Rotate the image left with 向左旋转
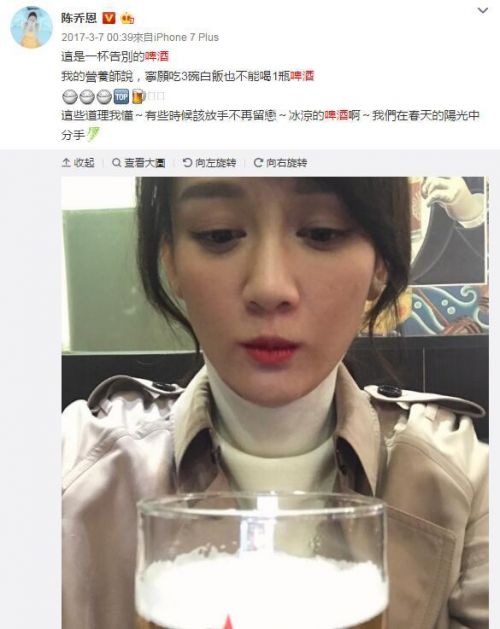The width and height of the screenshot is (500, 629). [x=209, y=162]
